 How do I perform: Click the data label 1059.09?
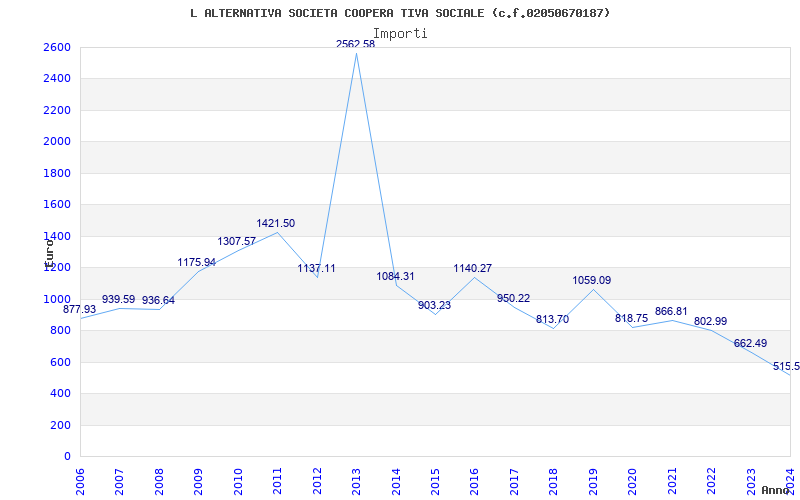(x=592, y=281)
